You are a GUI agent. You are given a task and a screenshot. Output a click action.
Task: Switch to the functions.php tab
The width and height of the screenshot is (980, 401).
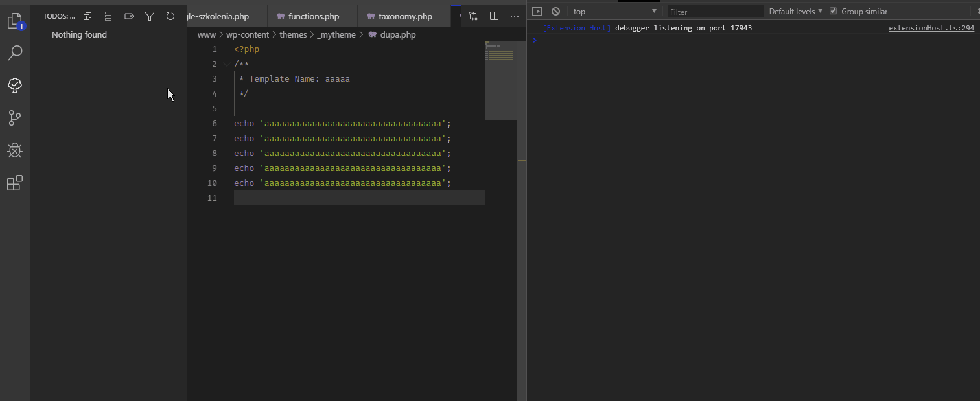[307, 16]
